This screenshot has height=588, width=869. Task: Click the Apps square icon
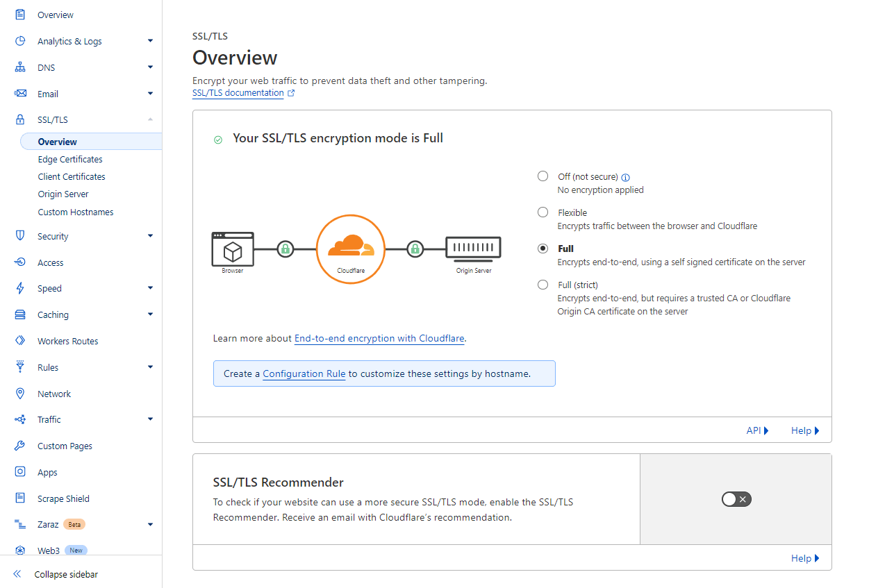pos(20,472)
